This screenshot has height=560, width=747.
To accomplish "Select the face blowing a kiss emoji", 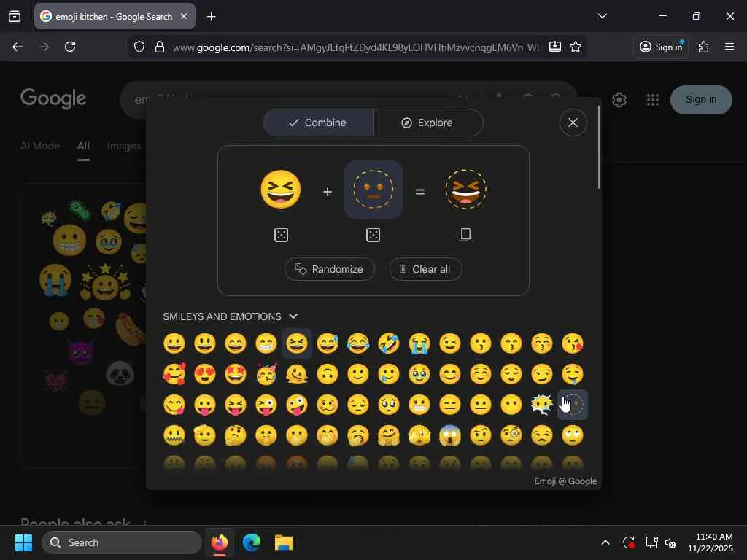I will click(572, 343).
